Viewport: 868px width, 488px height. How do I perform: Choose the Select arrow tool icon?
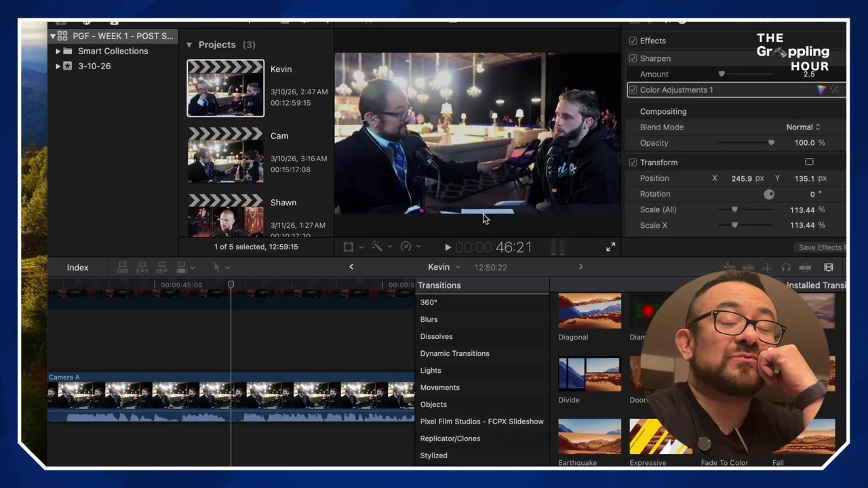pos(217,268)
